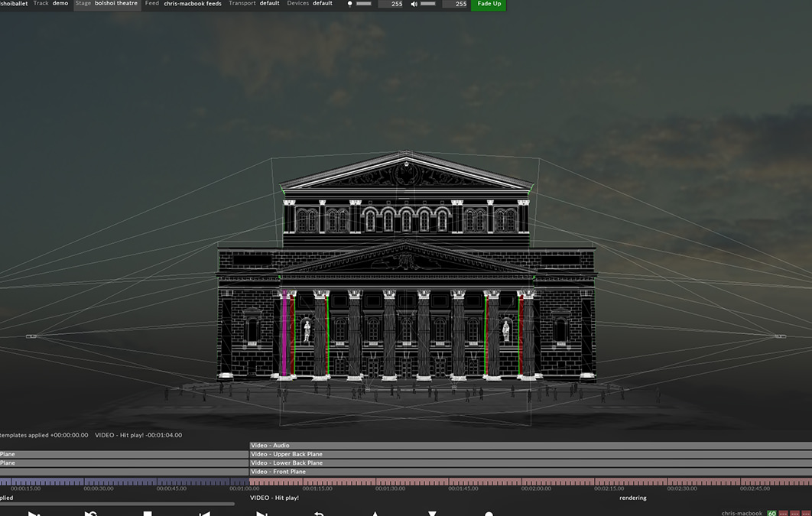Click the 00:00:30.00 timeline marker
This screenshot has width=812, height=516.
99,488
